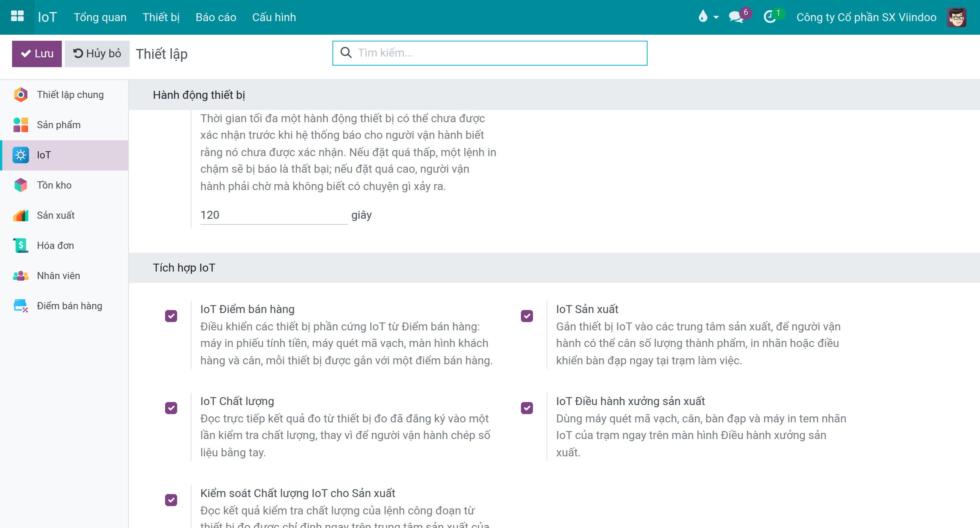Click the Tồn kho sidebar icon

(x=21, y=185)
